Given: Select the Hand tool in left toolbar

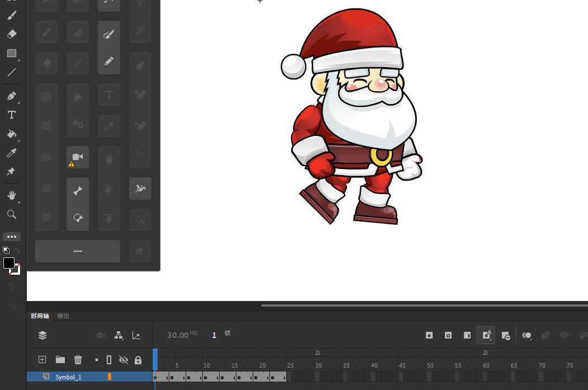Looking at the screenshot, I should [12, 195].
